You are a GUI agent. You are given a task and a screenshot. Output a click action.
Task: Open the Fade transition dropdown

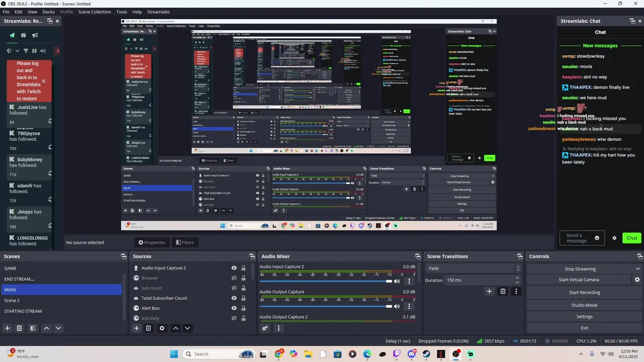tap(473, 268)
